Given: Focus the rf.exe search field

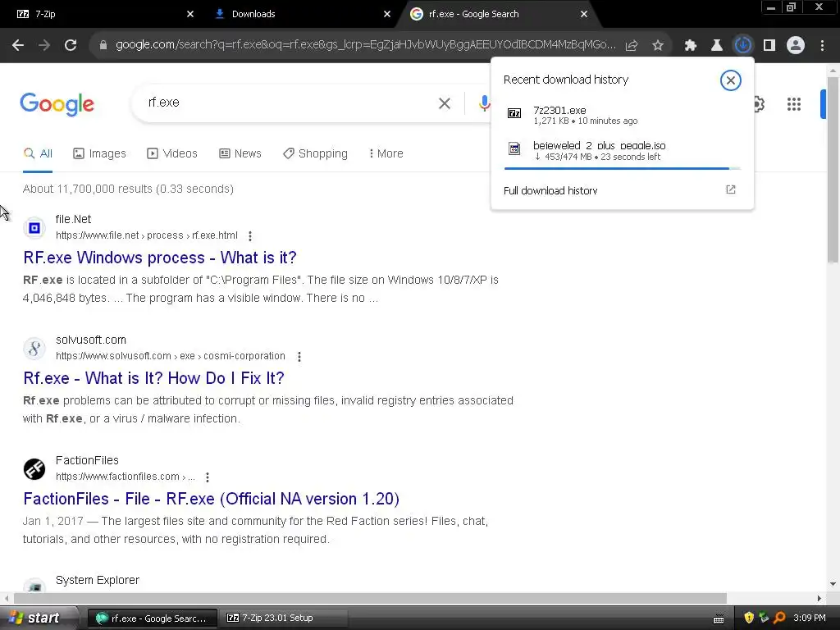Looking at the screenshot, I should (290, 103).
